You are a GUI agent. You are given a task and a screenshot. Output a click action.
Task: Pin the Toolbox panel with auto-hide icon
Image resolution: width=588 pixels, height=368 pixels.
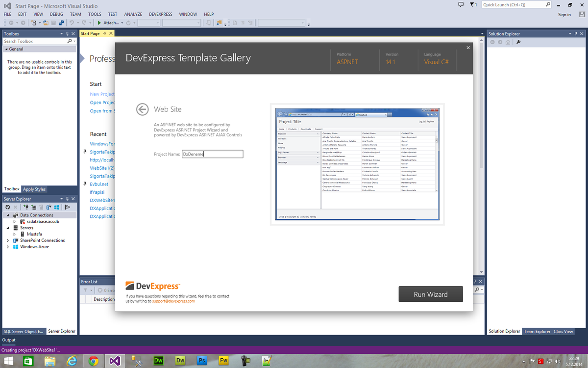[x=67, y=34]
